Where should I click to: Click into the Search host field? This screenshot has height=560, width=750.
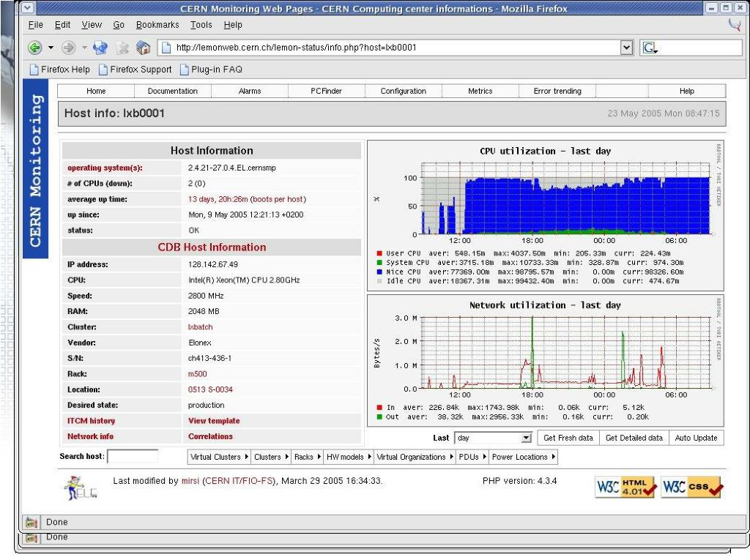[133, 456]
